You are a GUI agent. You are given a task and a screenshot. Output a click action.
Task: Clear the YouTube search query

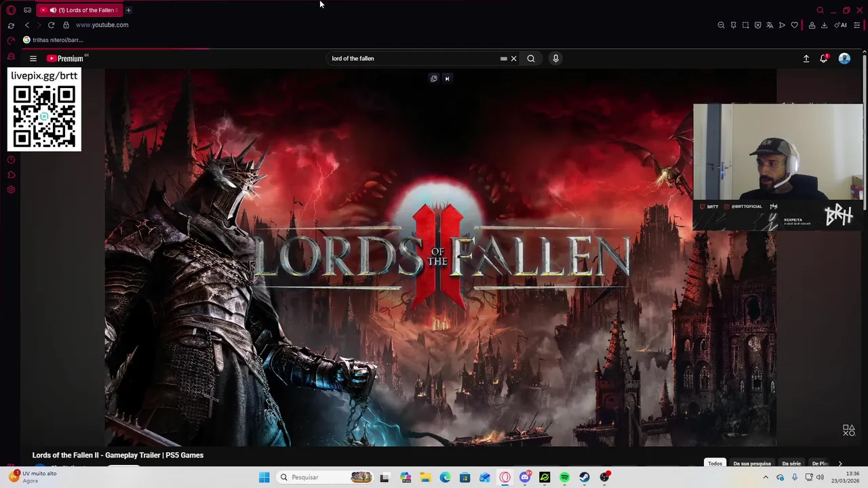point(513,58)
